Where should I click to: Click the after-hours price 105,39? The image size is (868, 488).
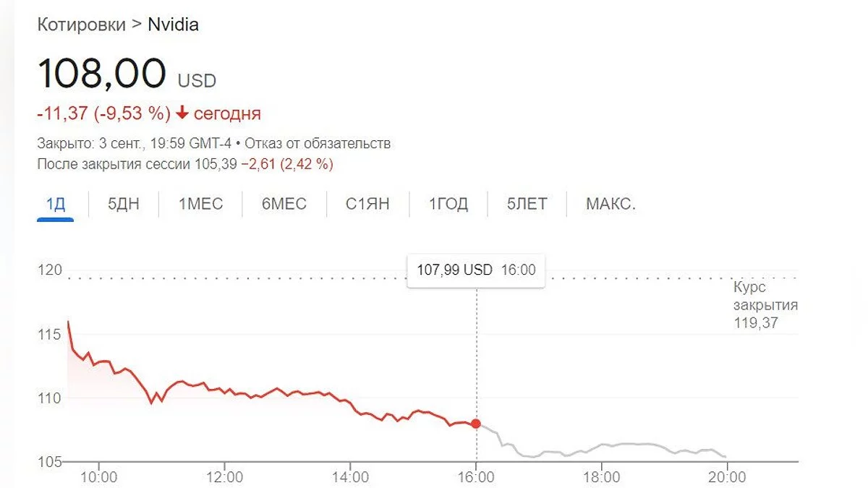tap(216, 165)
